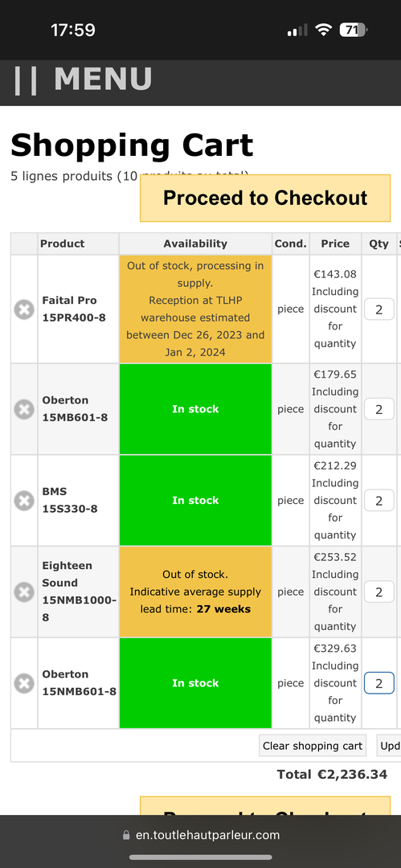Edit quantity field for Oberton 15MB601-8
Screen dimensions: 401x868
[378, 409]
